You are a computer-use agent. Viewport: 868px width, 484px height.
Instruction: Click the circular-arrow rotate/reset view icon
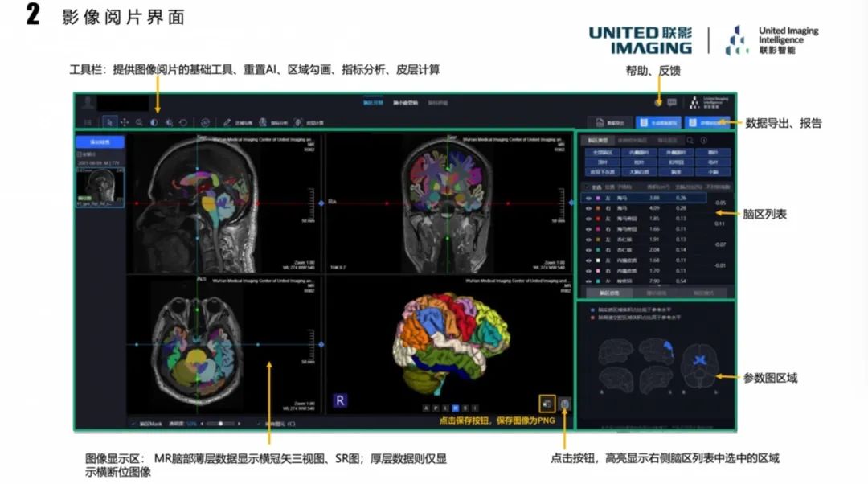183,122
